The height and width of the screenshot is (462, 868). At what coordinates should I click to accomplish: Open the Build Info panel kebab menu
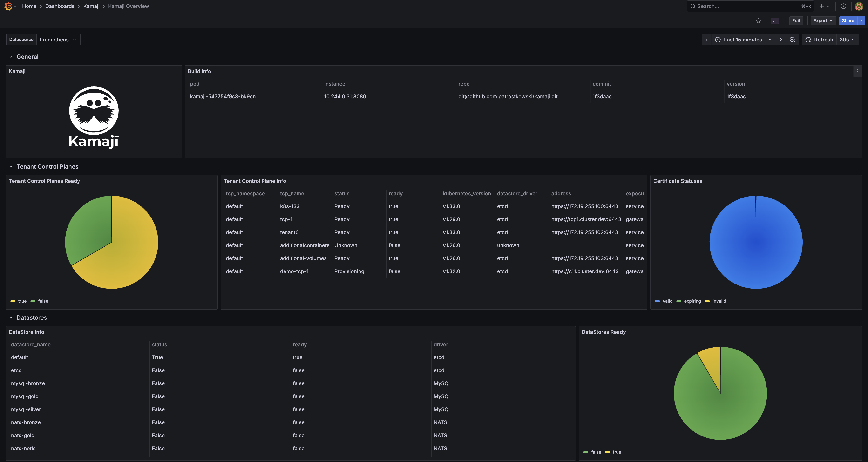pyautogui.click(x=858, y=71)
